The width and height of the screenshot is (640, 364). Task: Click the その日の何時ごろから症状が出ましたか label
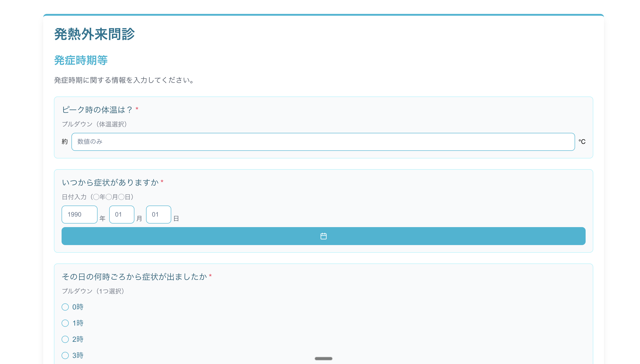pyautogui.click(x=134, y=276)
